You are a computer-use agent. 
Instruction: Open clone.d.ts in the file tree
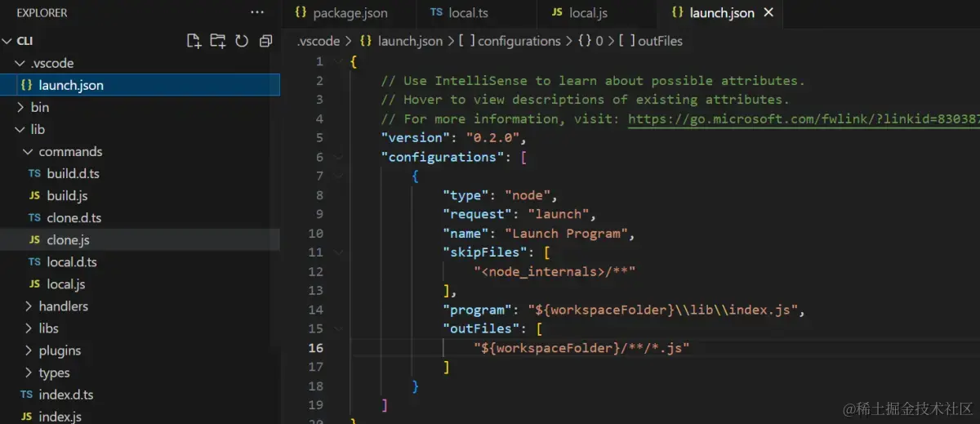[x=140, y=218]
